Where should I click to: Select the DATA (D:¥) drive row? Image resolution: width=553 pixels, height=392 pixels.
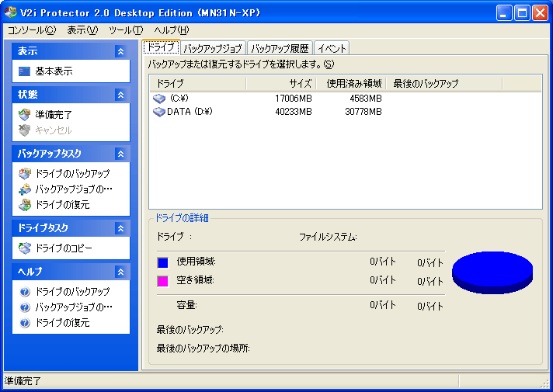tap(346, 112)
